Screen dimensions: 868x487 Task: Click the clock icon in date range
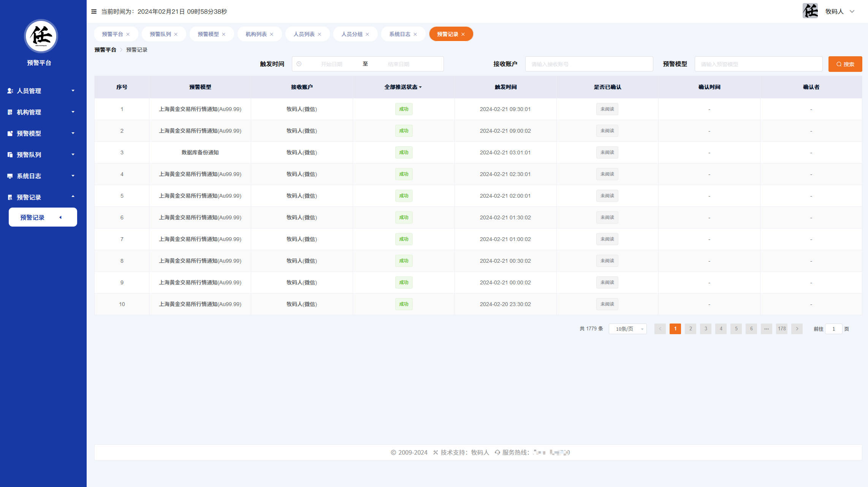(299, 64)
